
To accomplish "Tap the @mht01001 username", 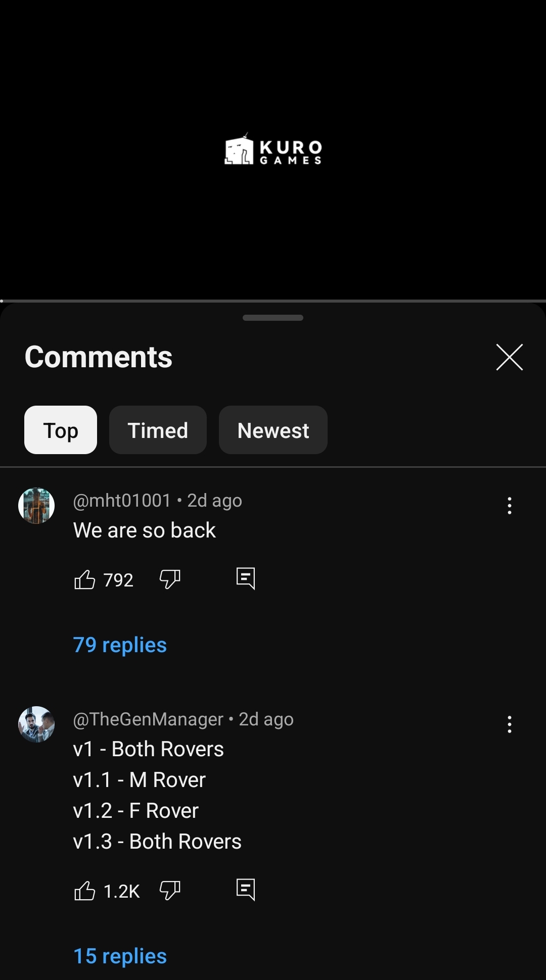I will click(122, 501).
